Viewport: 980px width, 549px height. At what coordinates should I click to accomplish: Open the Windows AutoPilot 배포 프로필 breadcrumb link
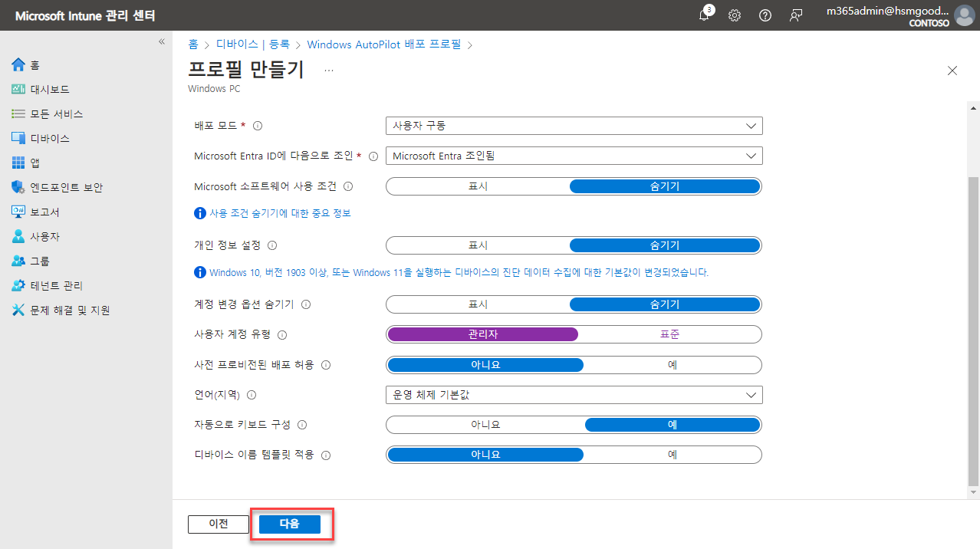(x=385, y=44)
